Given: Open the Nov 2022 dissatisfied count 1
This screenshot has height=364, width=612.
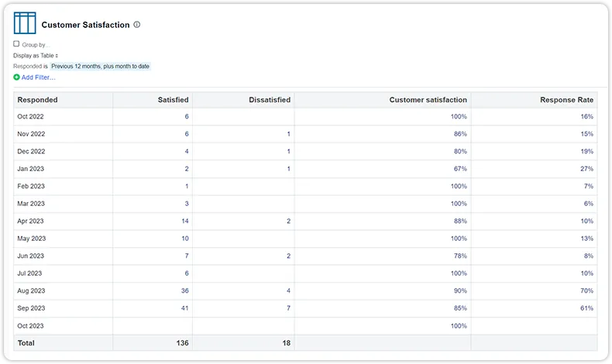Looking at the screenshot, I should click(x=289, y=134).
